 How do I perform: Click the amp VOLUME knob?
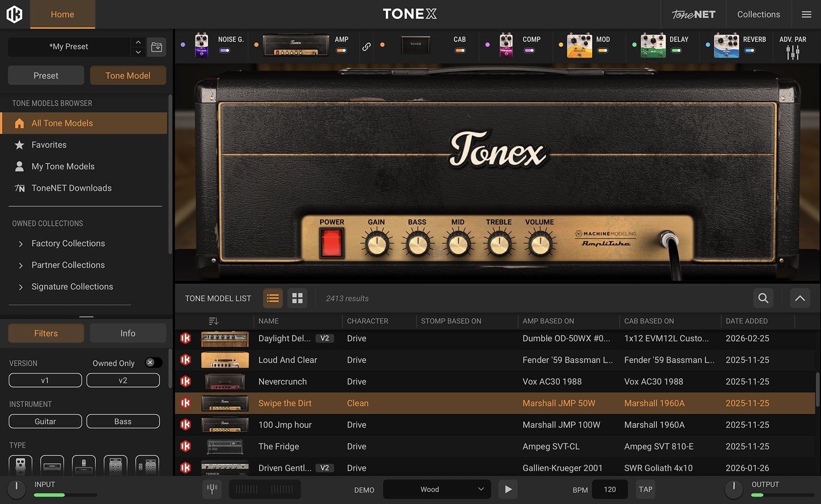point(540,244)
